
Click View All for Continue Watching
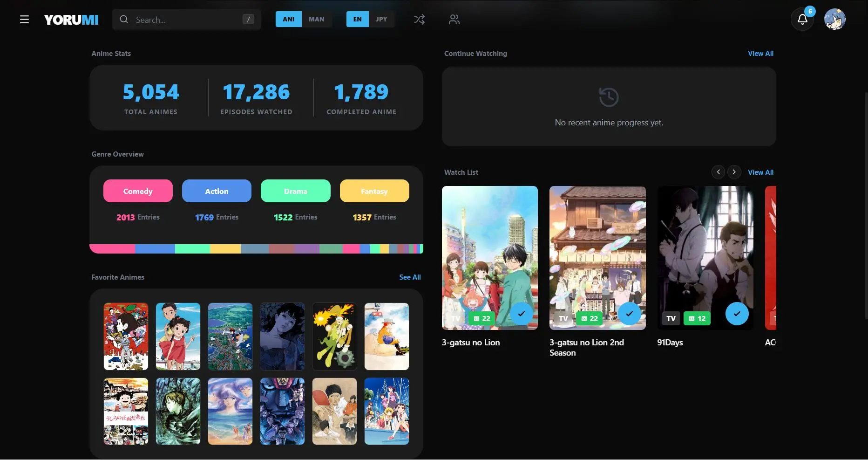760,54
